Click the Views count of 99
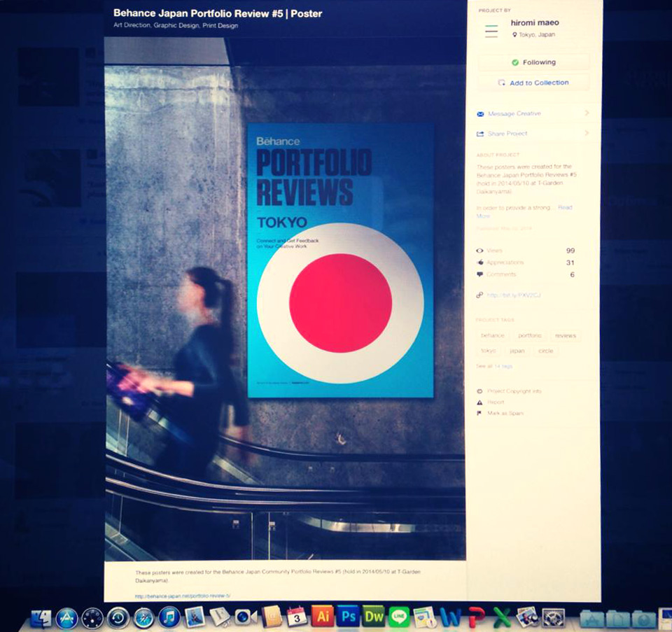 570,251
